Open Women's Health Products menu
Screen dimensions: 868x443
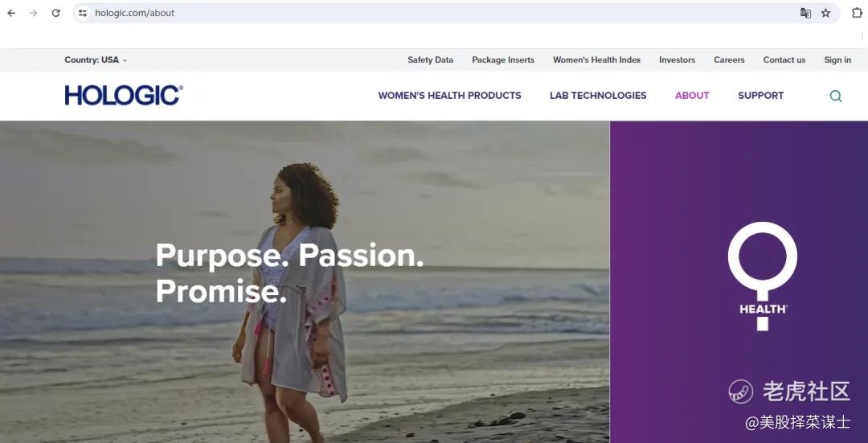click(449, 95)
